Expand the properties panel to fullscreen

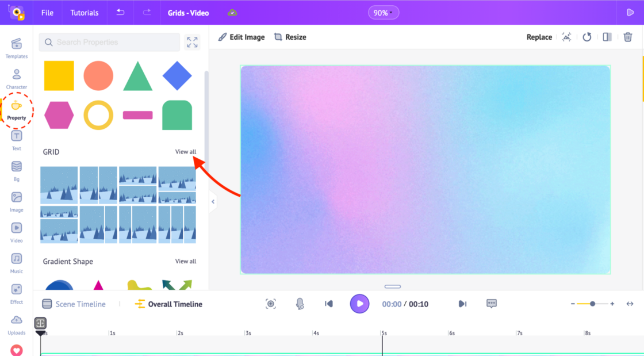(x=192, y=42)
